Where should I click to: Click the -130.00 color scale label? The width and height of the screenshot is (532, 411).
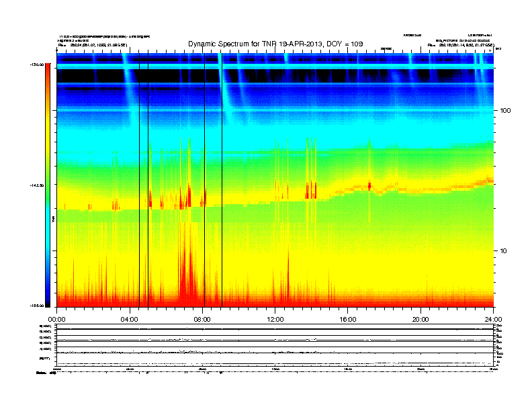pos(37,64)
